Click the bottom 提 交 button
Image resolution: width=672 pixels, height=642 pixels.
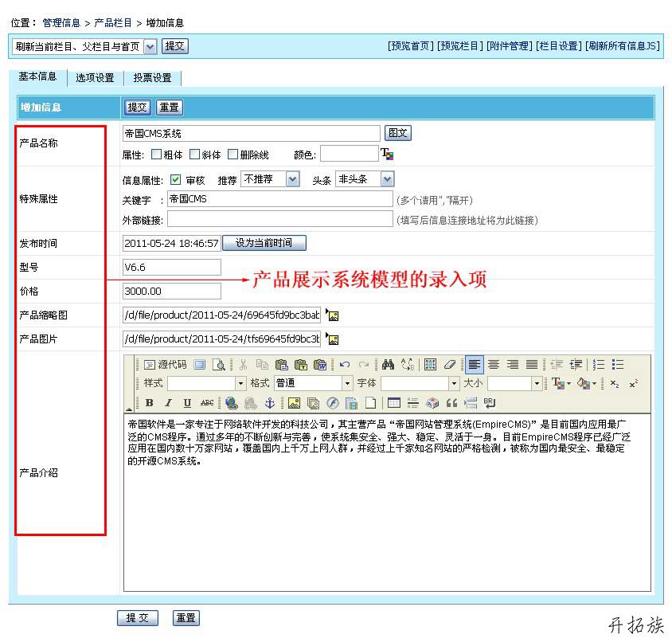point(138,618)
